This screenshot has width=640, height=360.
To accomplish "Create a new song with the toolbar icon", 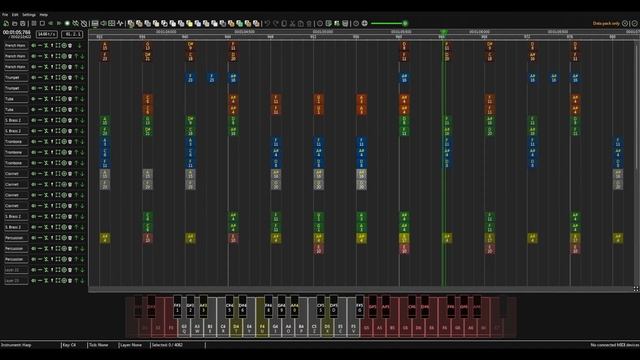I will pos(6,24).
